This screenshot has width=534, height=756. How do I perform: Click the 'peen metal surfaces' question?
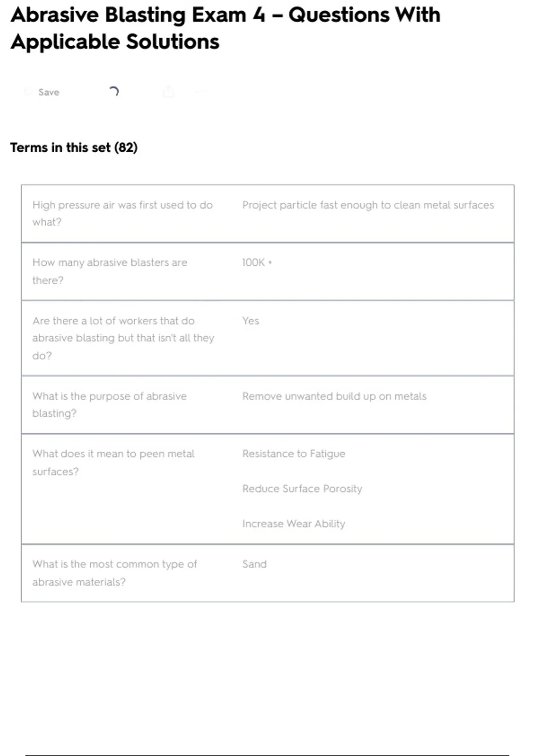click(x=113, y=462)
